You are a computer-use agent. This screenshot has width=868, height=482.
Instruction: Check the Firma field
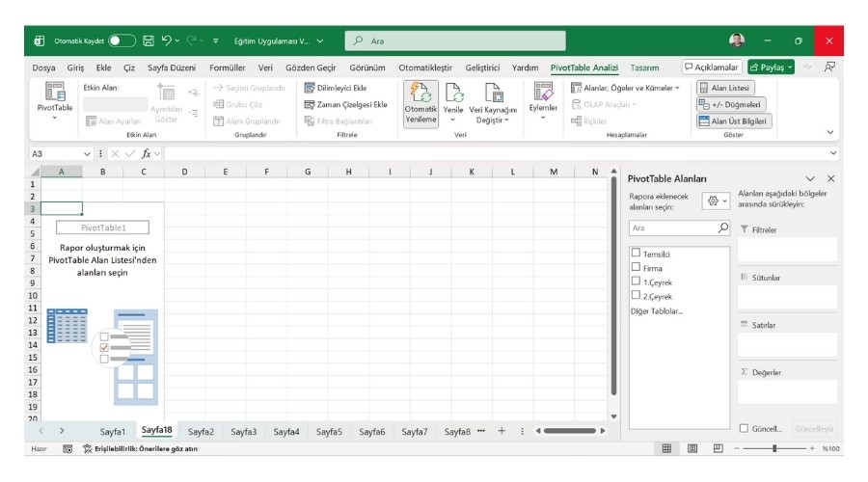[637, 267]
